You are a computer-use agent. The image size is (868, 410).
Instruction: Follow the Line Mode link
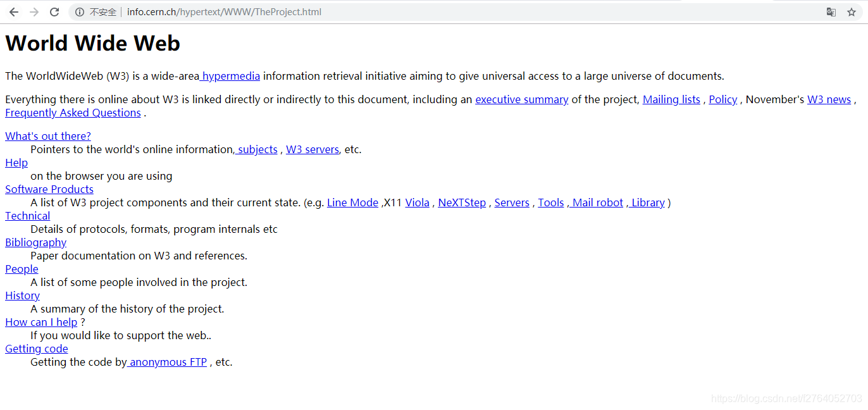point(352,202)
